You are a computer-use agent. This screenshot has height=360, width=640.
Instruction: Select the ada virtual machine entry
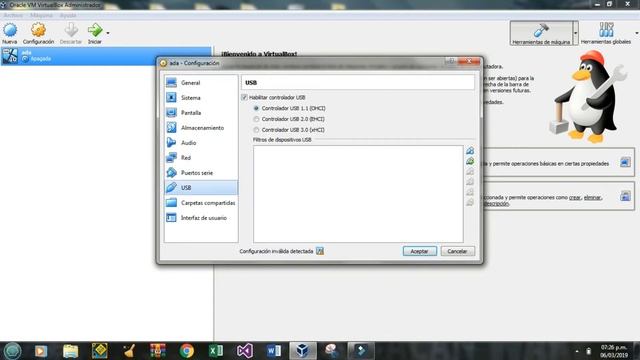[106, 56]
